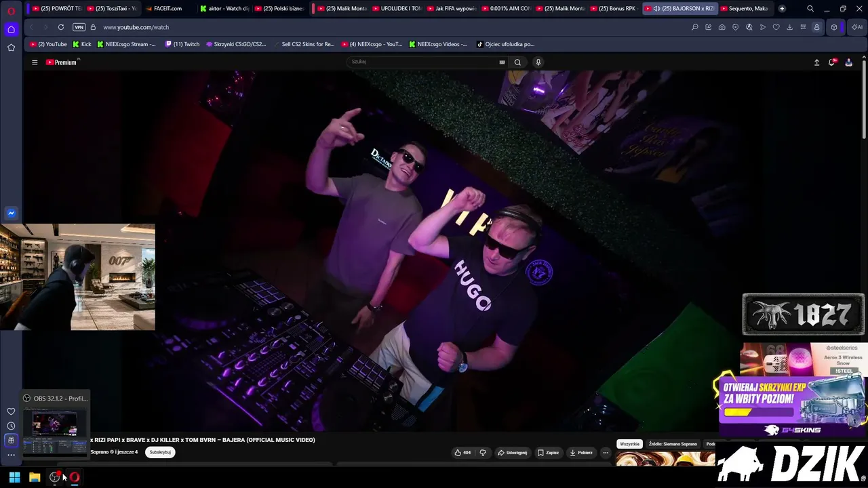868x488 pixels.
Task: Open the Sell CS2 Skins bookmark
Action: [304, 44]
